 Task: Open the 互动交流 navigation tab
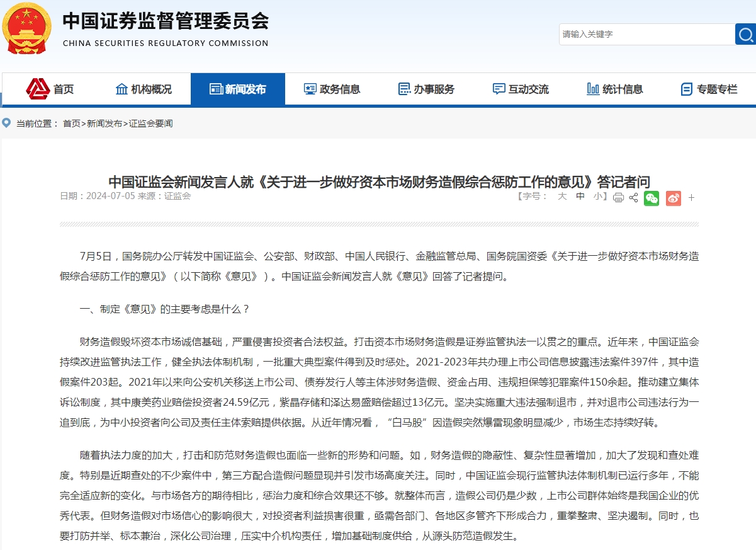pyautogui.click(x=521, y=89)
